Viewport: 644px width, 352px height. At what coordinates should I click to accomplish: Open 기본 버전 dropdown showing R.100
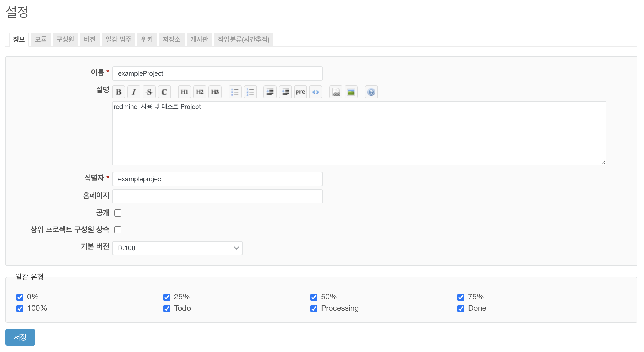[x=177, y=248]
